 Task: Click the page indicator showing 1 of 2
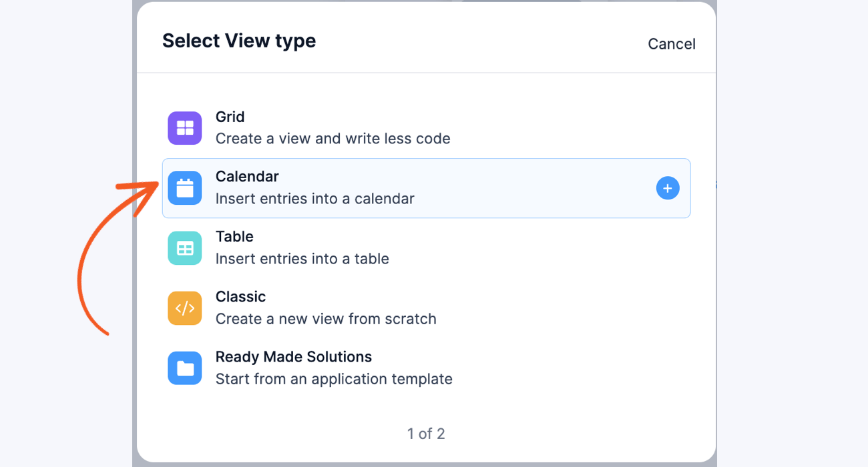click(x=425, y=433)
